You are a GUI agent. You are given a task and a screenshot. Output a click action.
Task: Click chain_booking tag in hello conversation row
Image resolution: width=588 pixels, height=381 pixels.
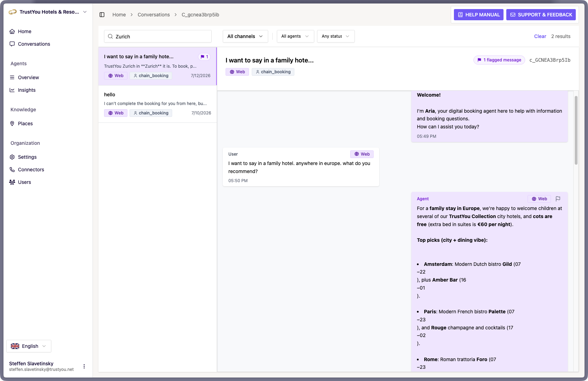151,113
